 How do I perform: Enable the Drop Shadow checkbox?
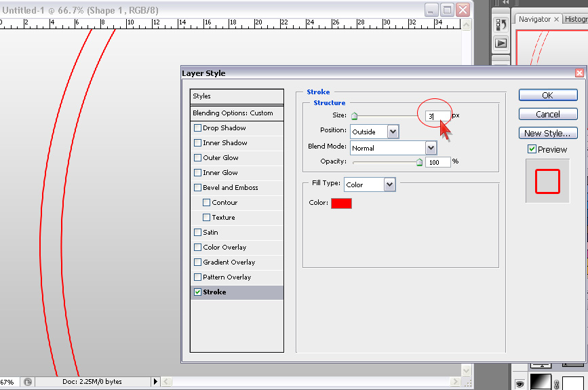(197, 128)
